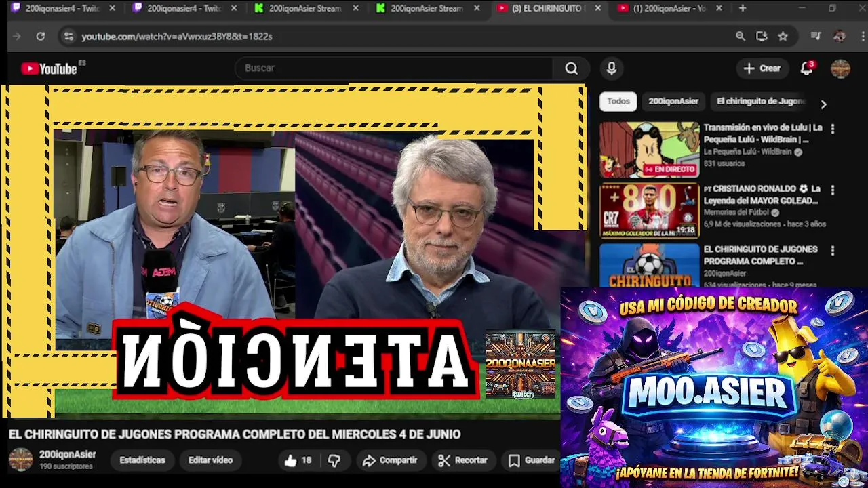Click Guardar save button
Image resolution: width=868 pixels, height=488 pixels.
tap(532, 460)
